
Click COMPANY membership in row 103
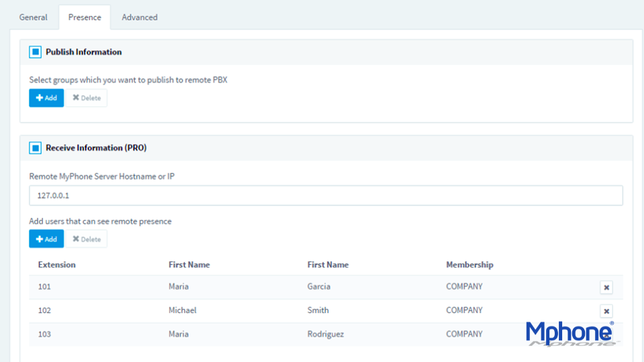coord(464,334)
